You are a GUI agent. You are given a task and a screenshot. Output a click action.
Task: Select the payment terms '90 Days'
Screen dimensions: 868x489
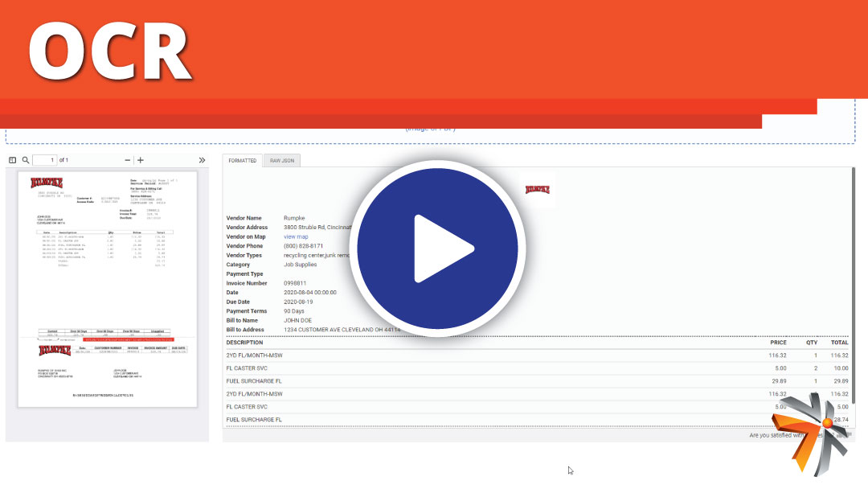coord(293,311)
